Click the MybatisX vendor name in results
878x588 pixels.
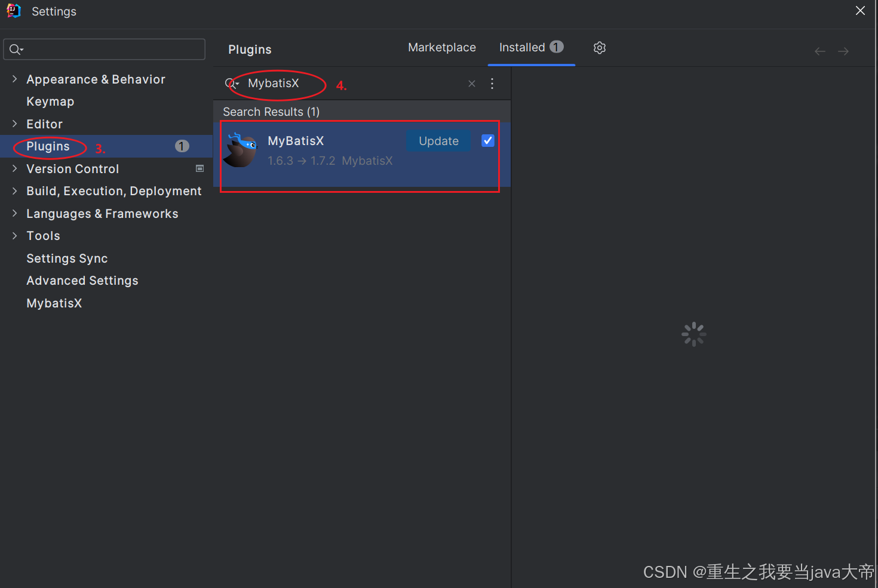[367, 161]
